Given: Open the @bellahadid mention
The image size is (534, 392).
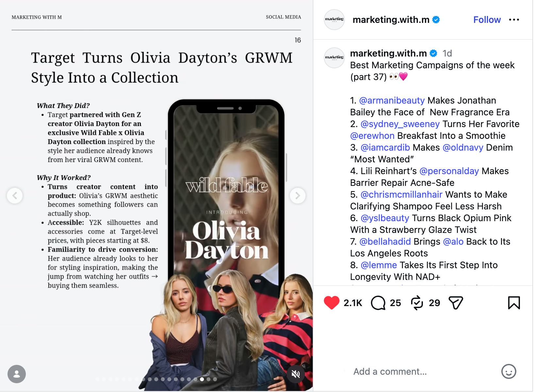Looking at the screenshot, I should tap(385, 241).
